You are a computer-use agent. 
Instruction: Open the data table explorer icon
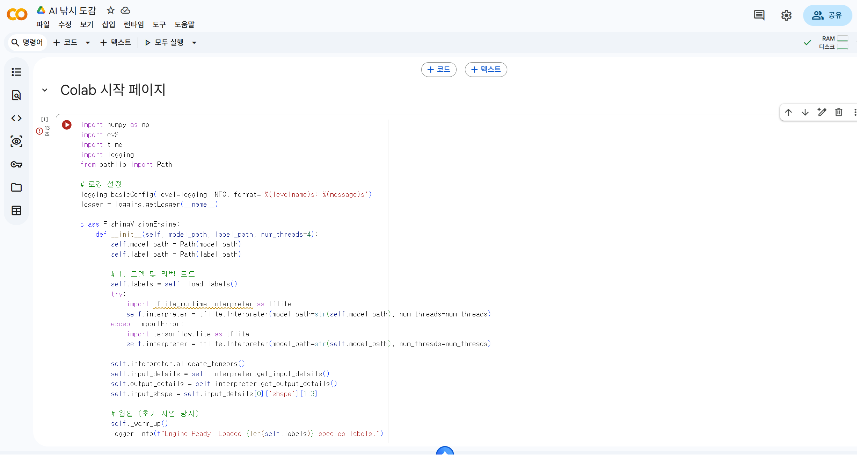(16, 210)
